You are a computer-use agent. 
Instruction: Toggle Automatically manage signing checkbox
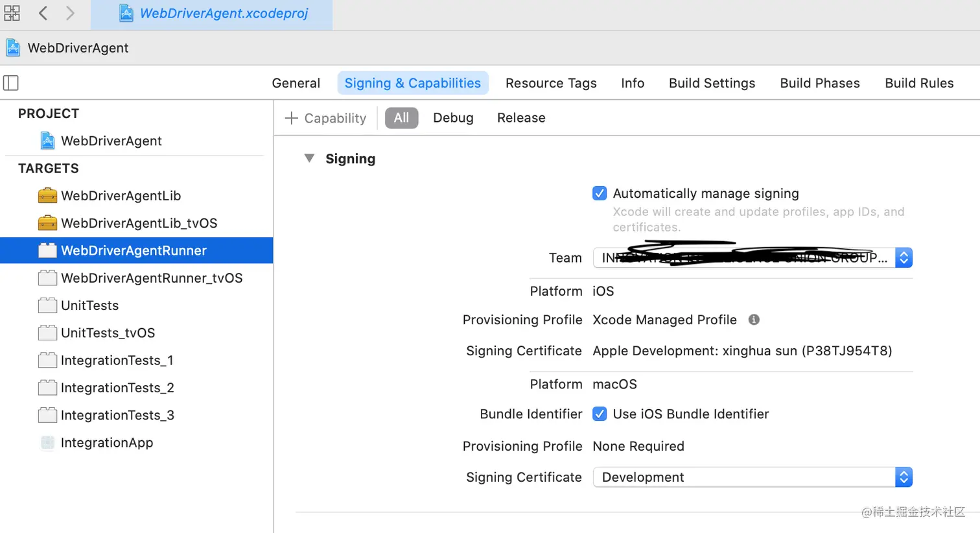(600, 193)
